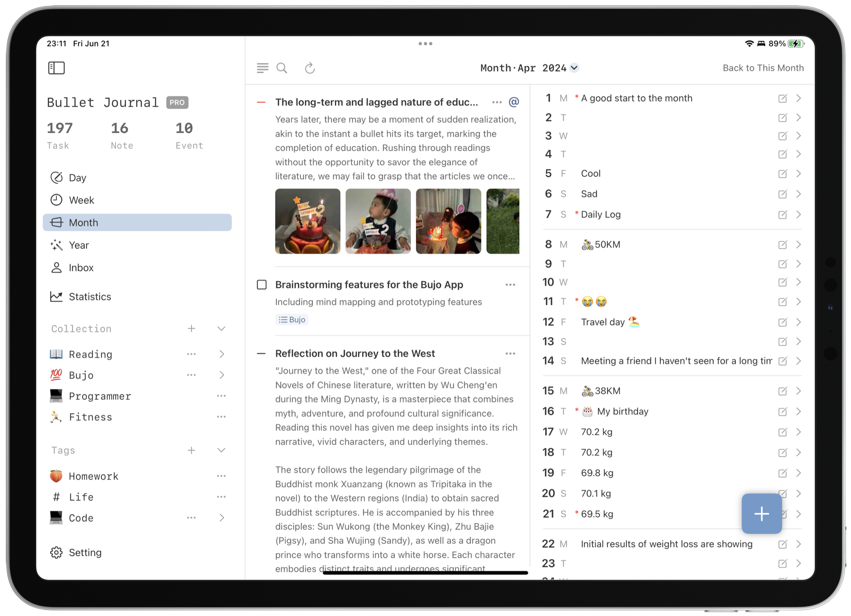Add a new tag with plus icon
Image resolution: width=851 pixels, height=616 pixels.
(191, 450)
